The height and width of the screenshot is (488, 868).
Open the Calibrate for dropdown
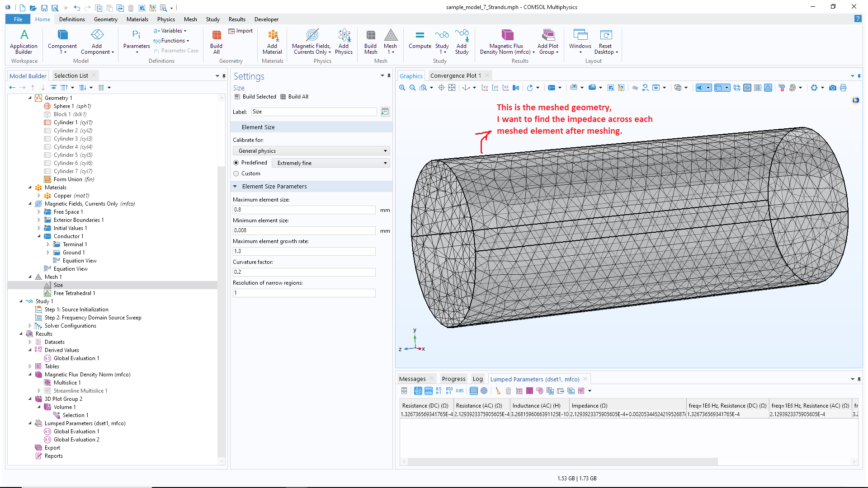[x=311, y=151]
